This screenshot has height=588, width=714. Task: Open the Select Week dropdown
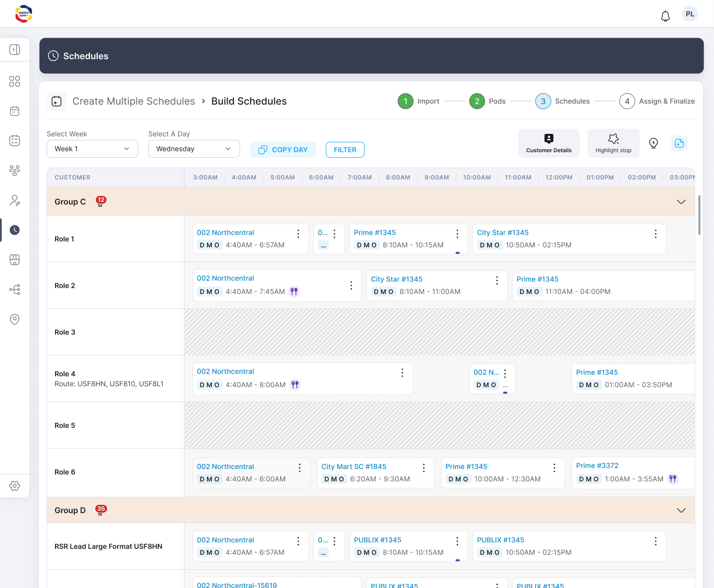pyautogui.click(x=92, y=149)
